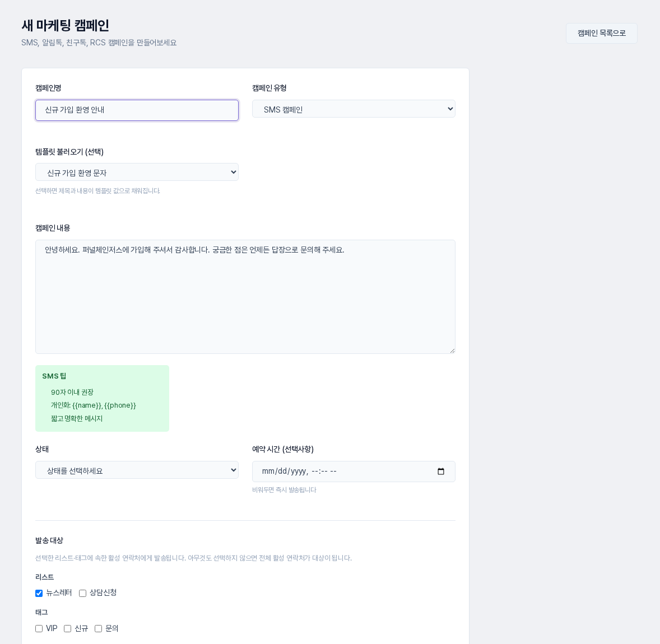Viewport: 660px width, 644px height.
Task: Click the 개인화: {{name}}, {{phone}} tip line
Action: pyautogui.click(x=94, y=405)
